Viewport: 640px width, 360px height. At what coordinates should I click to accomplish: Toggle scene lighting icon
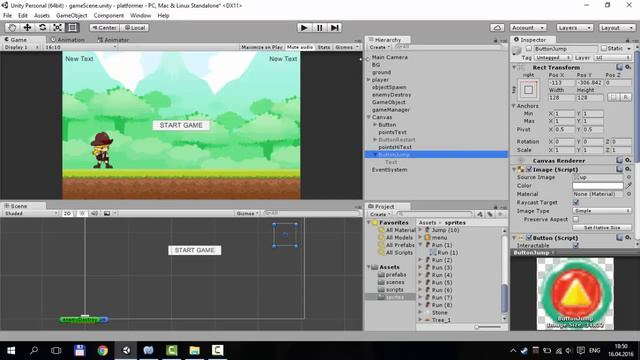point(82,213)
